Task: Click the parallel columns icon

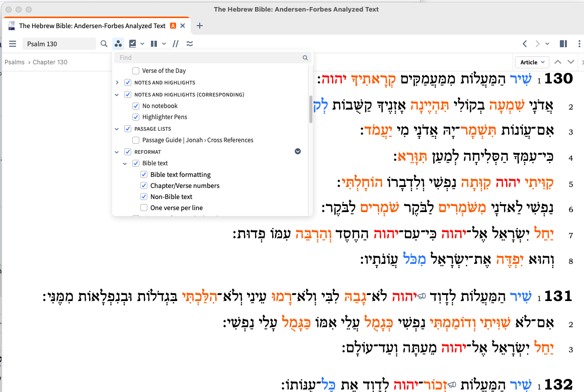Action: (x=154, y=44)
